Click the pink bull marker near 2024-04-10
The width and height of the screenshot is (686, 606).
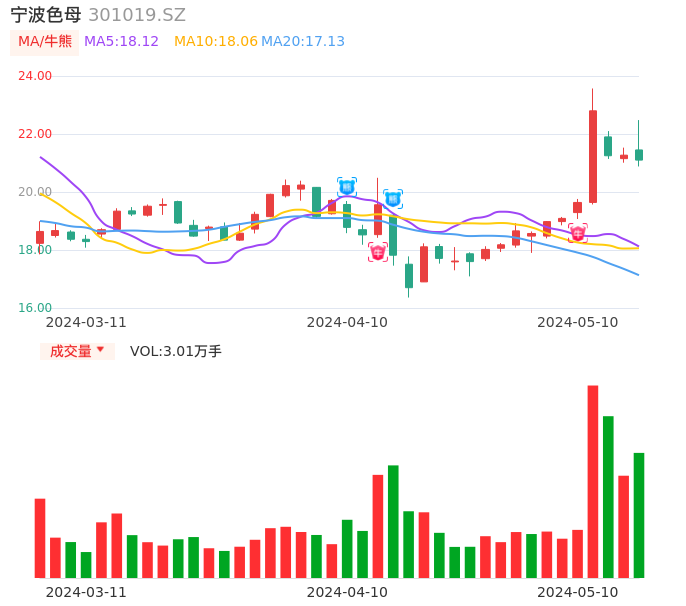pyautogui.click(x=377, y=252)
